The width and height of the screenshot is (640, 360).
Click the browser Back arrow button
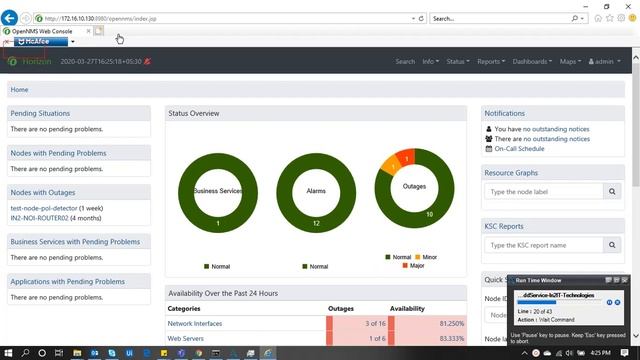coord(9,18)
